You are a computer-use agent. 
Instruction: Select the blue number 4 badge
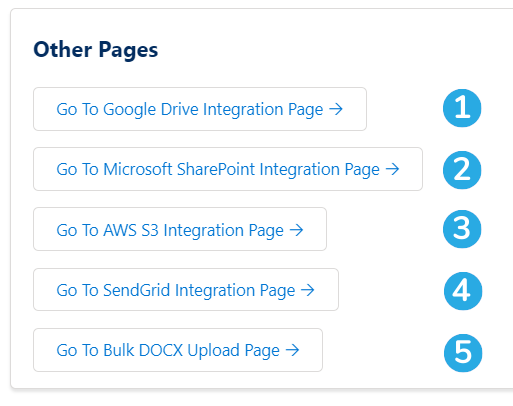tap(463, 291)
